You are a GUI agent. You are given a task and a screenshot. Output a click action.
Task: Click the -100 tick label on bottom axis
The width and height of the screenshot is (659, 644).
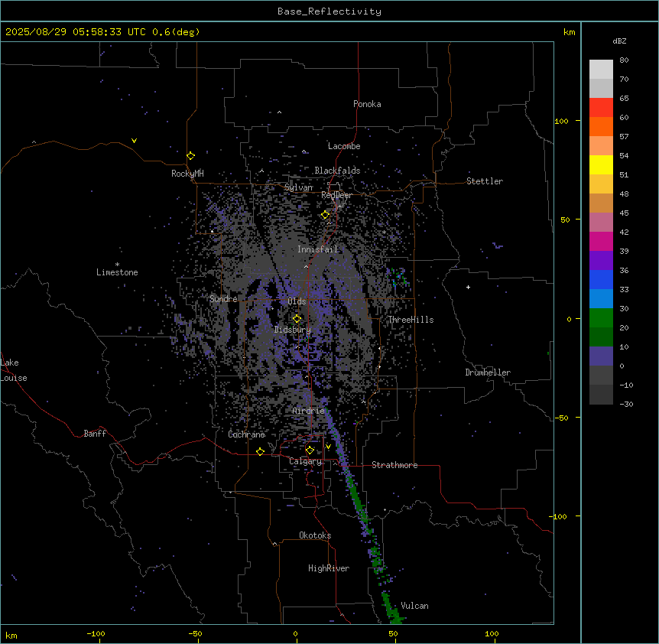[x=96, y=633]
